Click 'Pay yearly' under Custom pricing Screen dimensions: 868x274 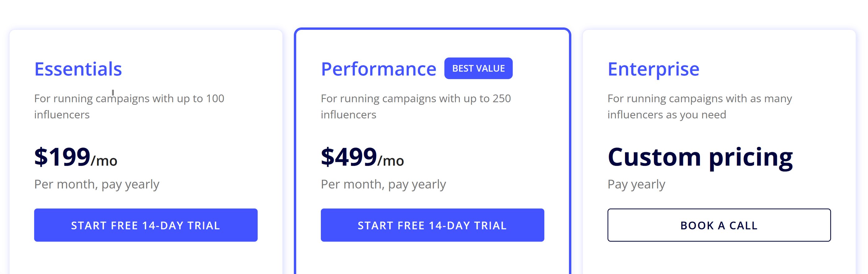tap(636, 184)
